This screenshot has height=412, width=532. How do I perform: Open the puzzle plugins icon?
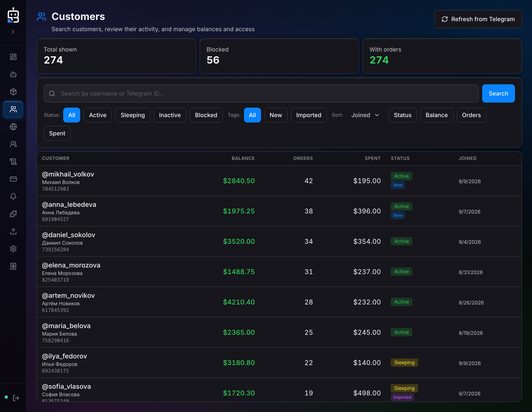coord(13,214)
